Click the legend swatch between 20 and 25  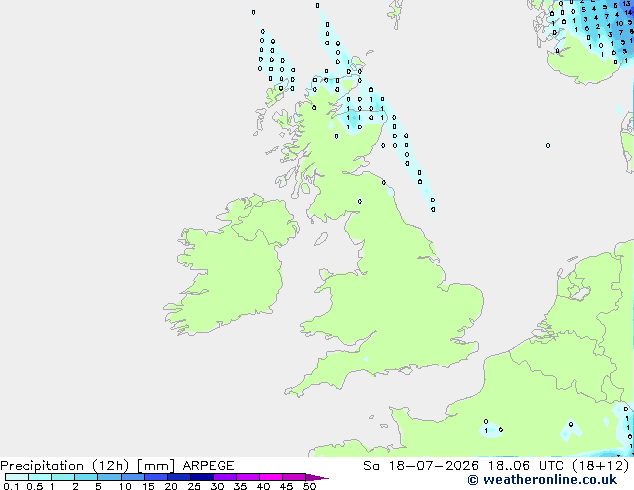point(179,477)
